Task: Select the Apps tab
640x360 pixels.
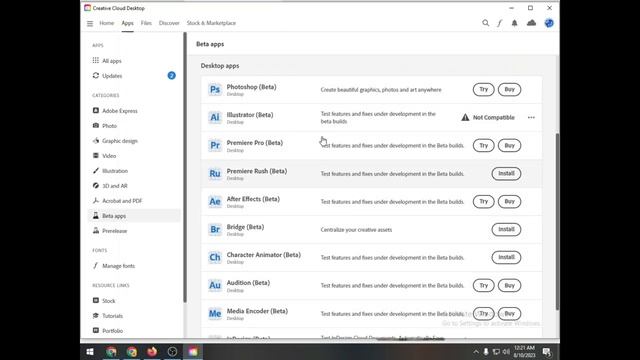Action: pyautogui.click(x=127, y=23)
